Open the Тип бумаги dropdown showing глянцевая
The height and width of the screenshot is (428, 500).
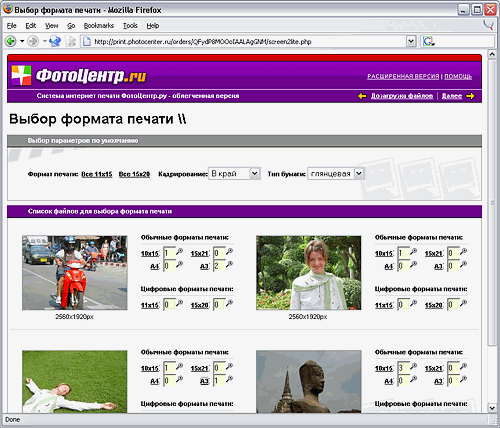336,173
